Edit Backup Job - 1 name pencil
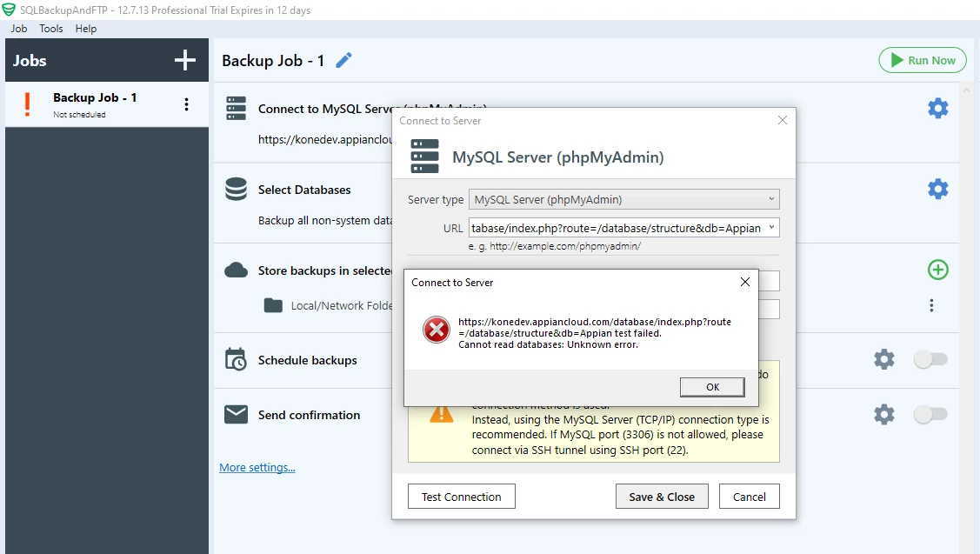980x554 pixels. click(x=343, y=61)
